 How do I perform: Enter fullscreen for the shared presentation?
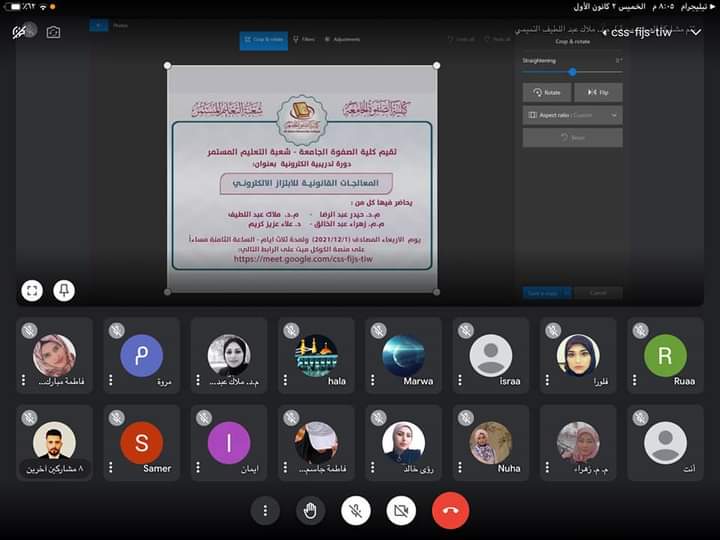(x=32, y=290)
